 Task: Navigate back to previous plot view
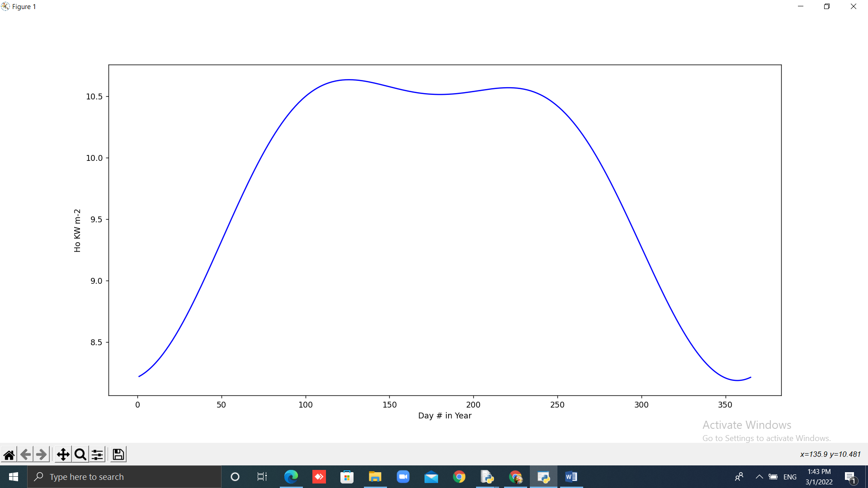coord(25,454)
